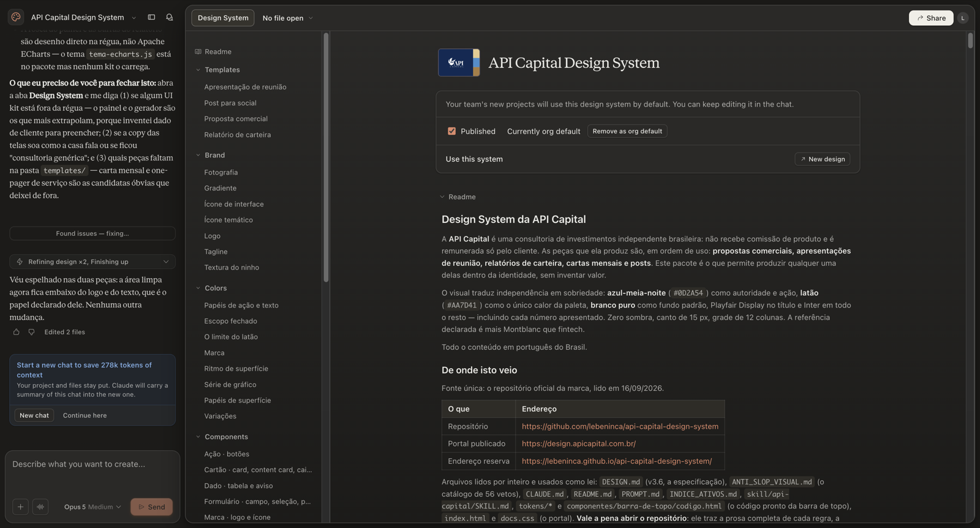Image resolution: width=980 pixels, height=528 pixels.
Task: Open the lebeninca.github.io reserve link
Action: 617,461
